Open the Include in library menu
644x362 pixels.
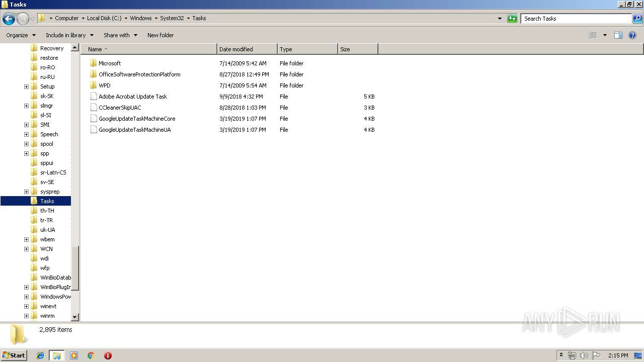69,35
